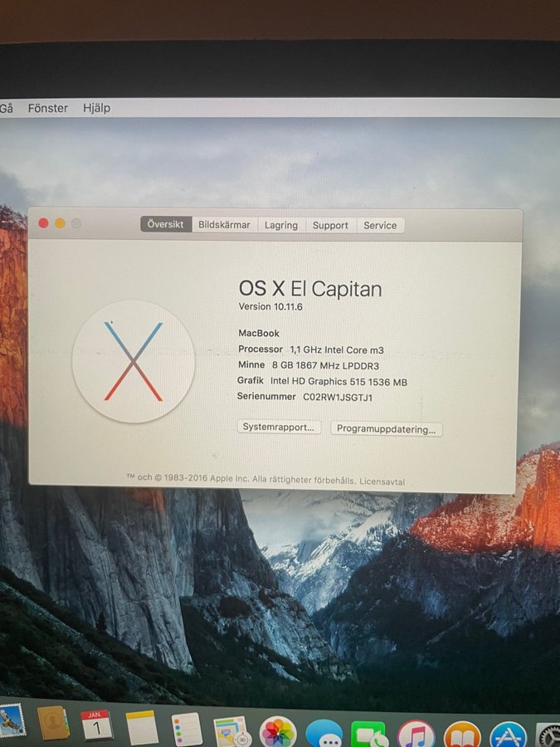Screen dimensions: 560x747
Task: Click the Systemrapport button
Action: point(279,427)
